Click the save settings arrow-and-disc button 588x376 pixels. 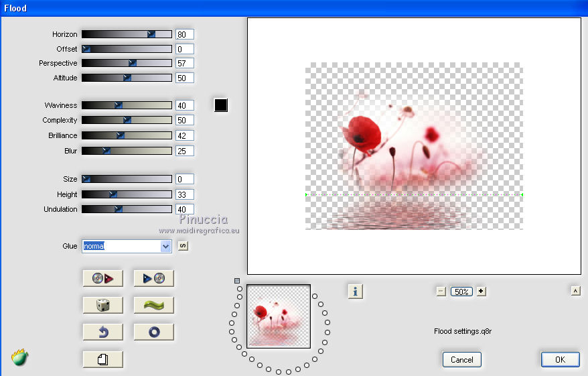pos(154,278)
